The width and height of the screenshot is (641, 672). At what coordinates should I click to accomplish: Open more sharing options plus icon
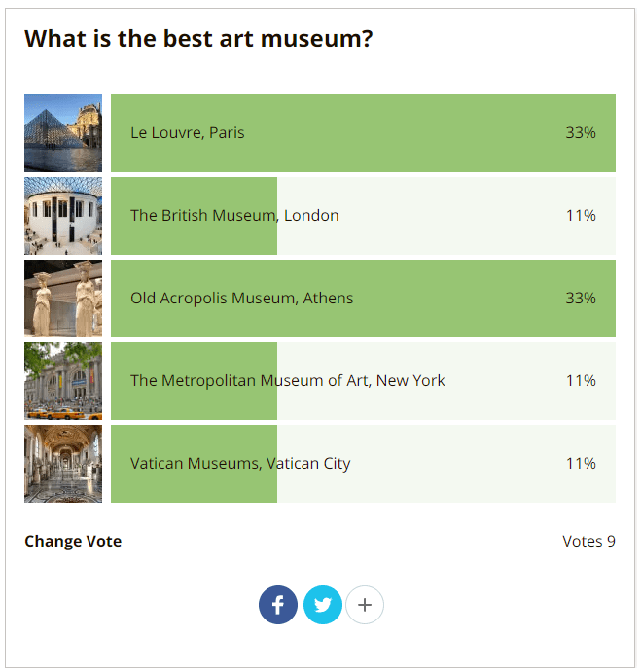coord(365,605)
